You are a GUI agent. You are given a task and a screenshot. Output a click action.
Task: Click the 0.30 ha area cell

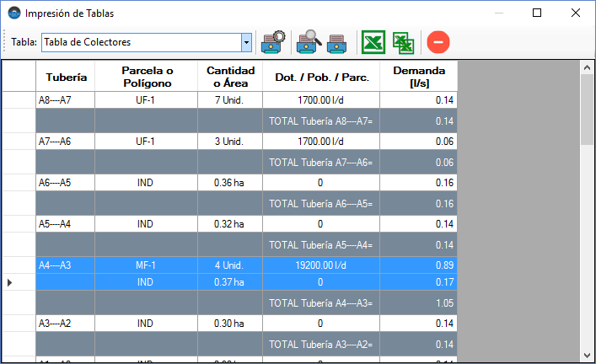click(230, 324)
